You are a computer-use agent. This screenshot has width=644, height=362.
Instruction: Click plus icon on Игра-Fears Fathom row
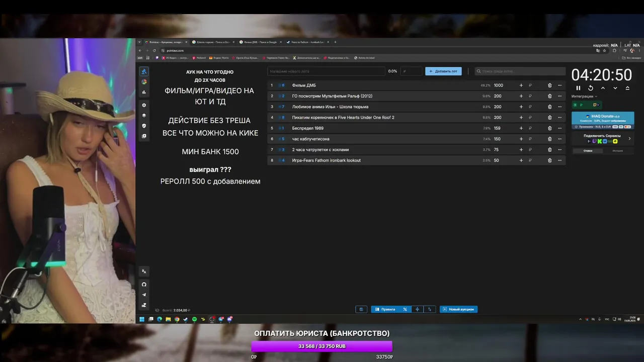(521, 160)
